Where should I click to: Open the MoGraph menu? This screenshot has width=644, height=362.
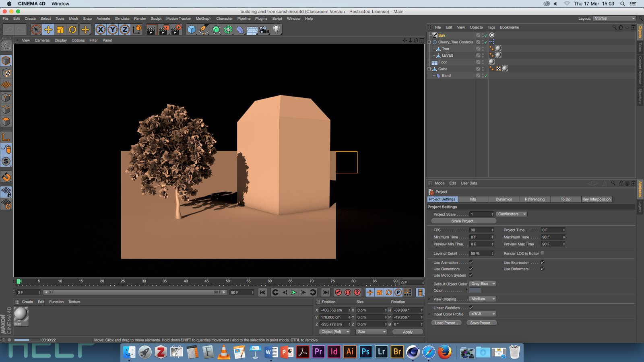coord(203,19)
